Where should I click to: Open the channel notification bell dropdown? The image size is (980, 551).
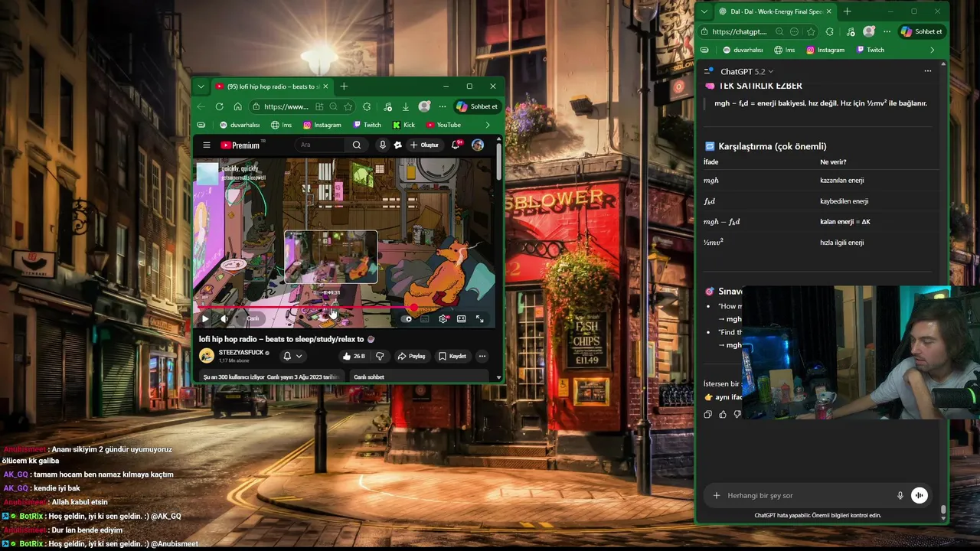292,356
